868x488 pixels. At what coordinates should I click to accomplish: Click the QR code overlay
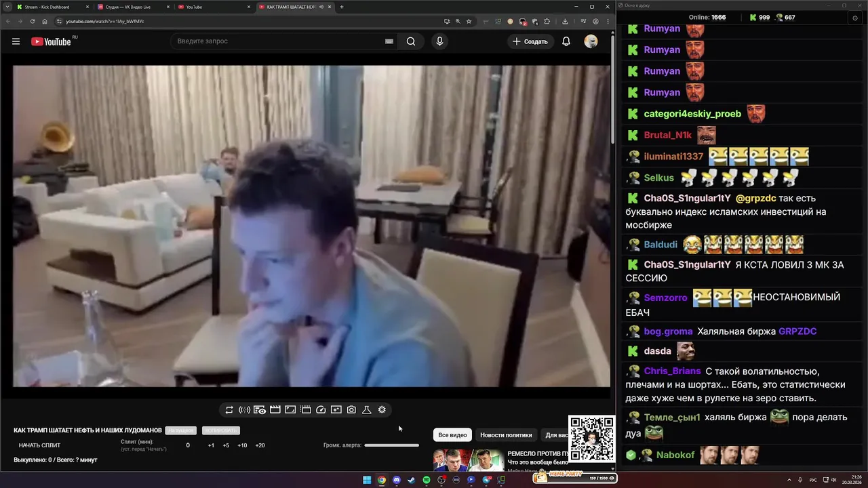coord(591,439)
